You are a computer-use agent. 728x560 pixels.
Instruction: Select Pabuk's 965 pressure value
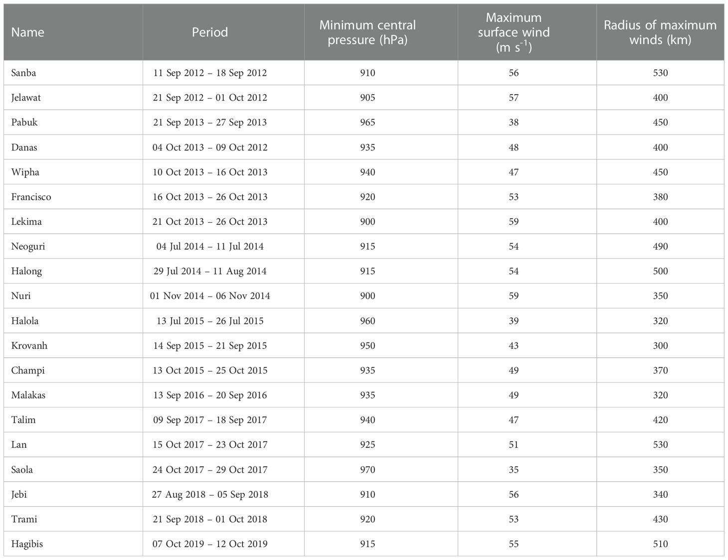pos(367,123)
